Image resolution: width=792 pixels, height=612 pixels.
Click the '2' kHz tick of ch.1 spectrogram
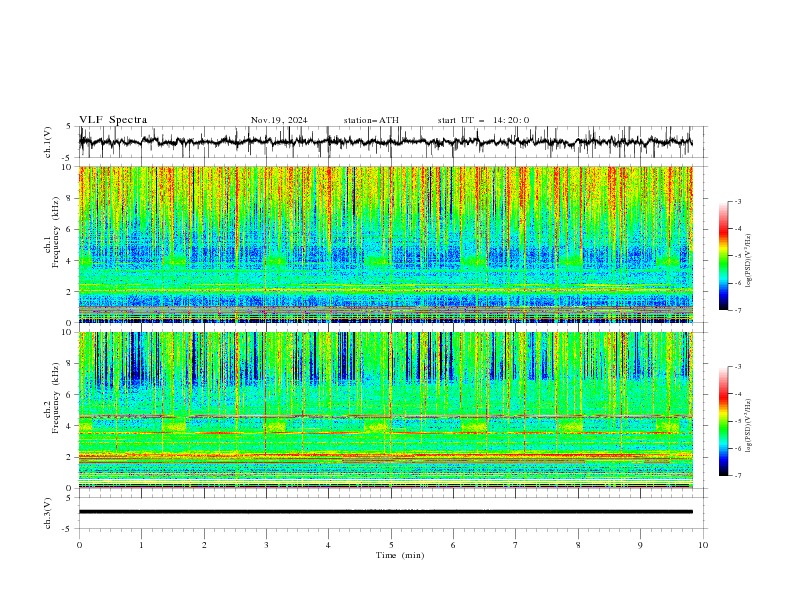pyautogui.click(x=70, y=291)
